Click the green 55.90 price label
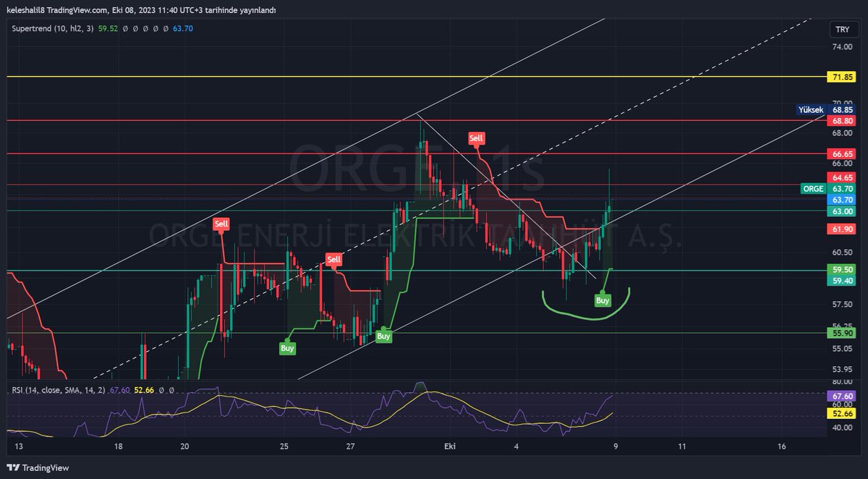 tap(842, 333)
